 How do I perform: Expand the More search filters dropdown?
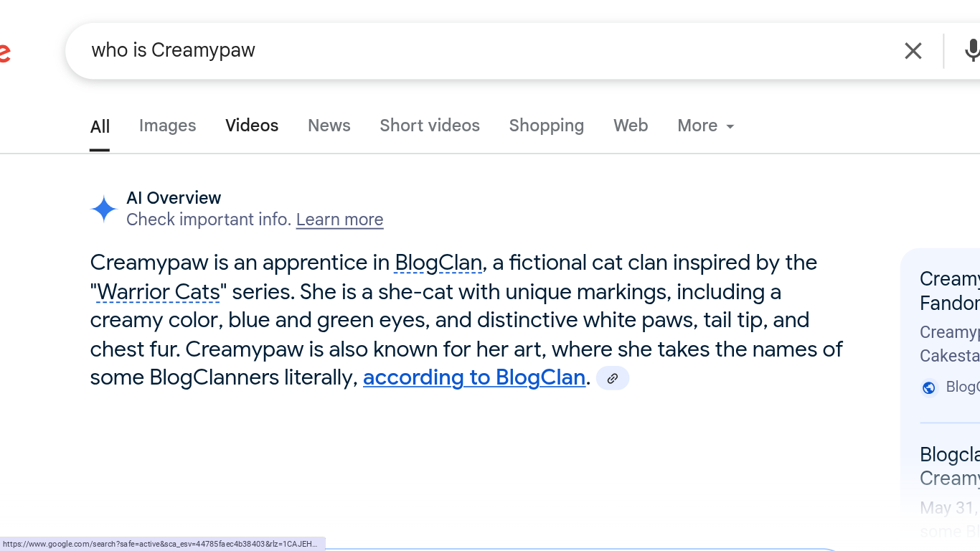coord(706,126)
